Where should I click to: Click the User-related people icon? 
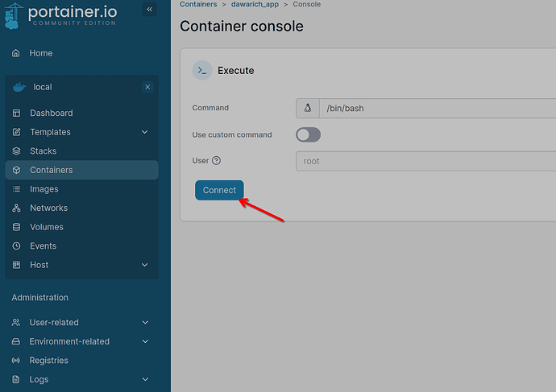pyautogui.click(x=16, y=322)
